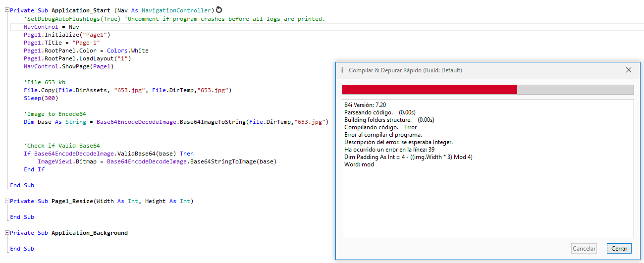Click the ImageView1.Bitmap assignment line
The image size is (644, 263).
pyautogui.click(x=157, y=161)
